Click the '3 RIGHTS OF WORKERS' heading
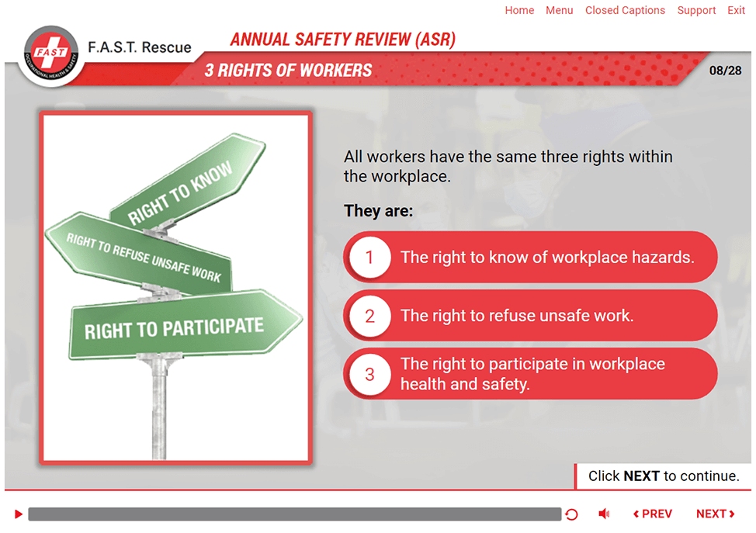This screenshot has height=533, width=756. pyautogui.click(x=288, y=71)
